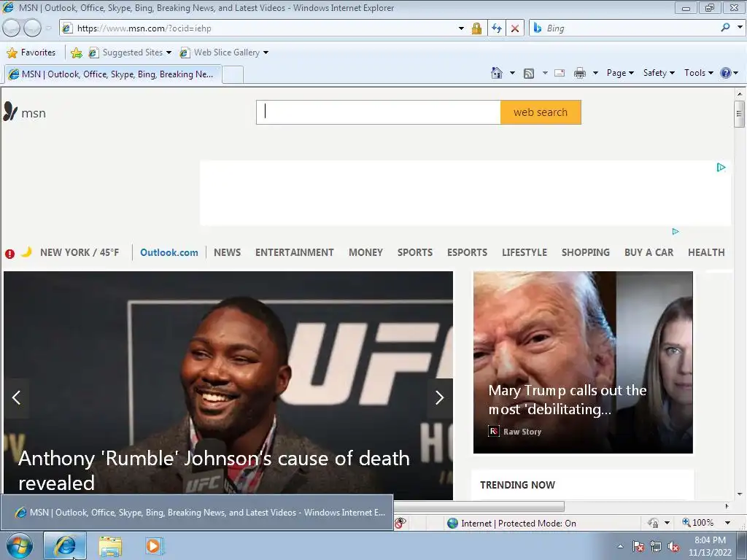This screenshot has width=747, height=560.
Task: Open the HEALTH link
Action: tap(706, 252)
